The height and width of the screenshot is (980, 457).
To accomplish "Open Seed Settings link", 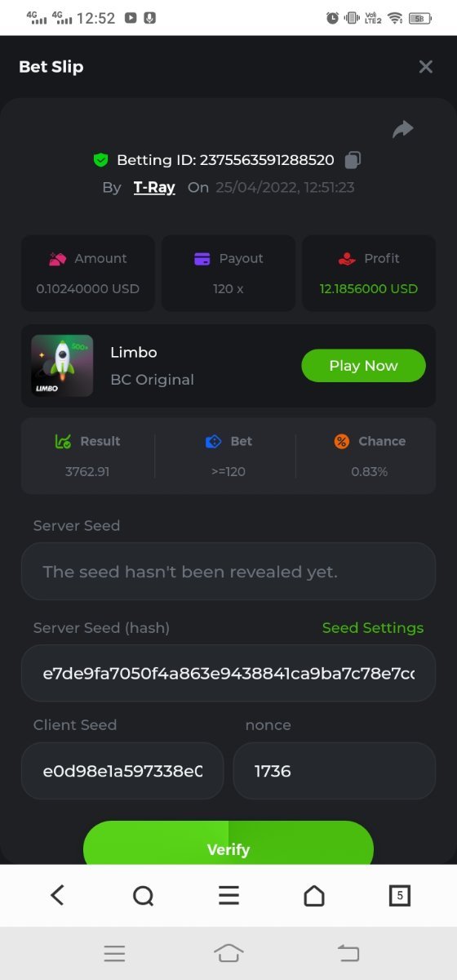I will tap(373, 628).
